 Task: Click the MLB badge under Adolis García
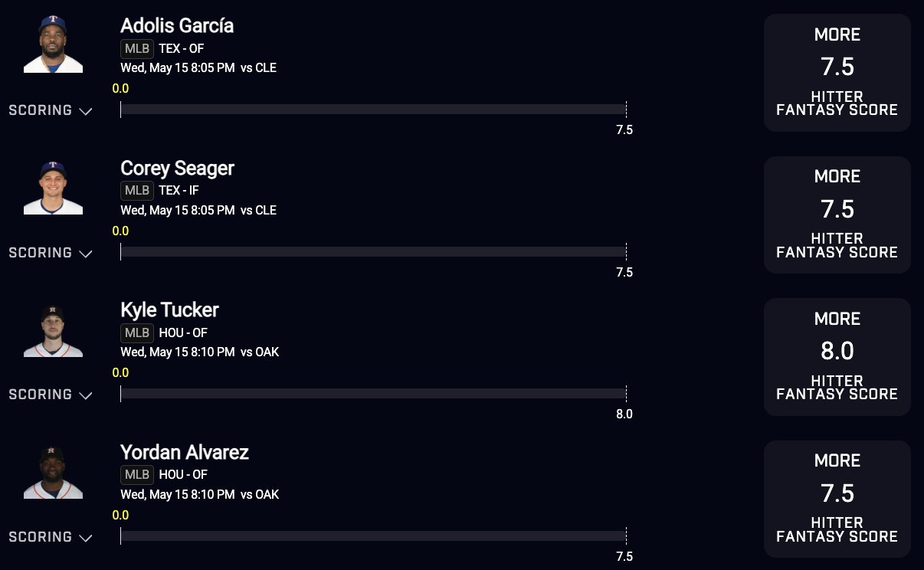[137, 49]
